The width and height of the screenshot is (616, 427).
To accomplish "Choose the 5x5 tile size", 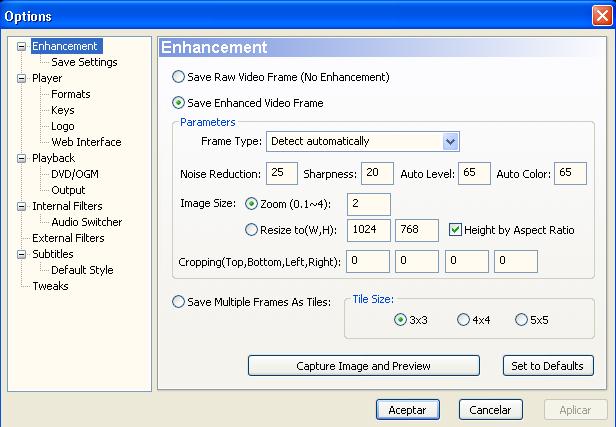I will (x=521, y=320).
